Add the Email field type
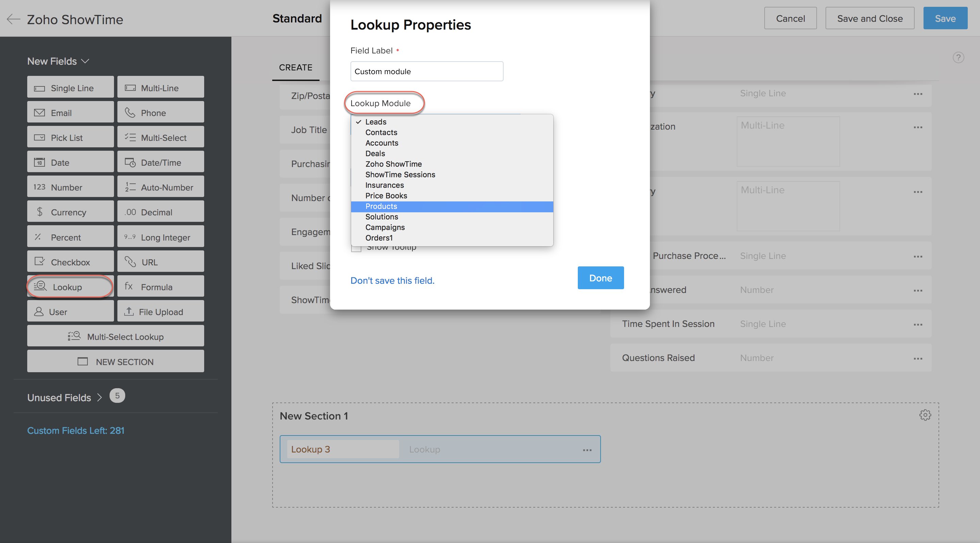The image size is (980, 543). [70, 113]
